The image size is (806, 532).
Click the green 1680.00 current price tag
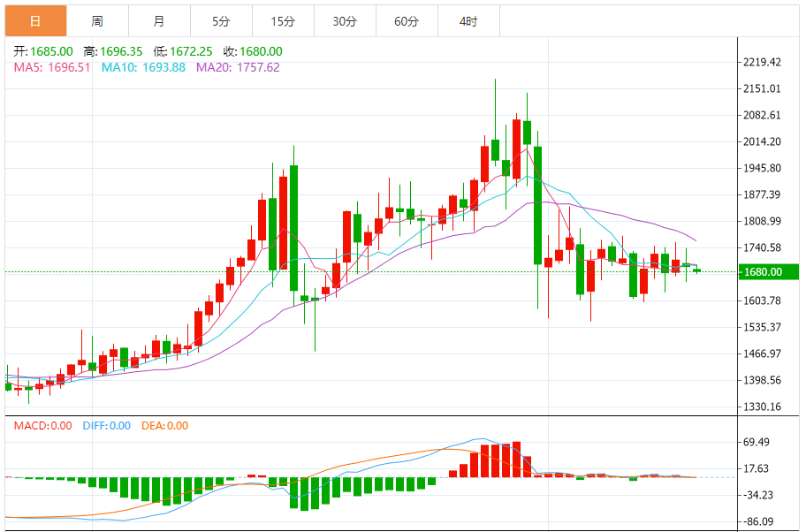[769, 272]
